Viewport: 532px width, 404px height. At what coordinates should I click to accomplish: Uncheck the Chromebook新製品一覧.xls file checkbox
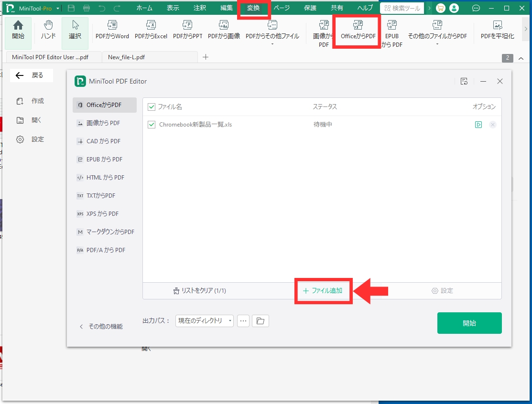tap(152, 125)
